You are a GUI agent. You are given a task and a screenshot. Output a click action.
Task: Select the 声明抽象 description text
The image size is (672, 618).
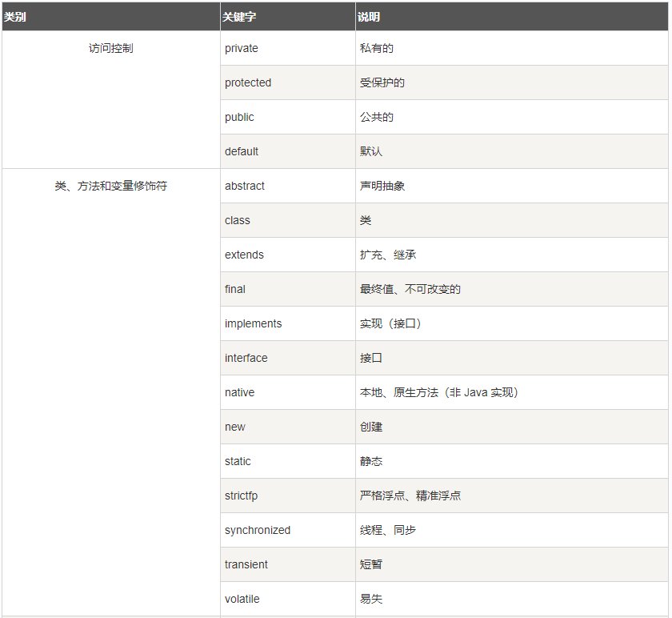pos(382,186)
